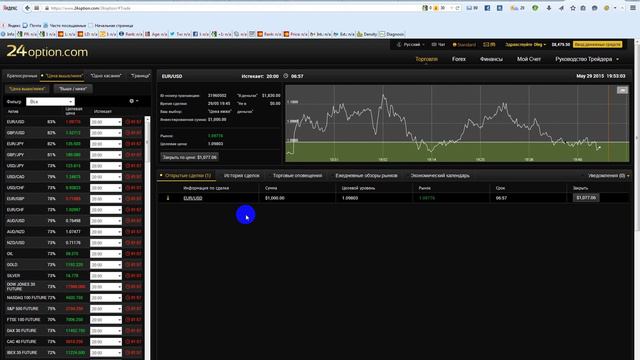
Task: Click the send/paper plane icon in the browser toolbar
Action: 561,8
